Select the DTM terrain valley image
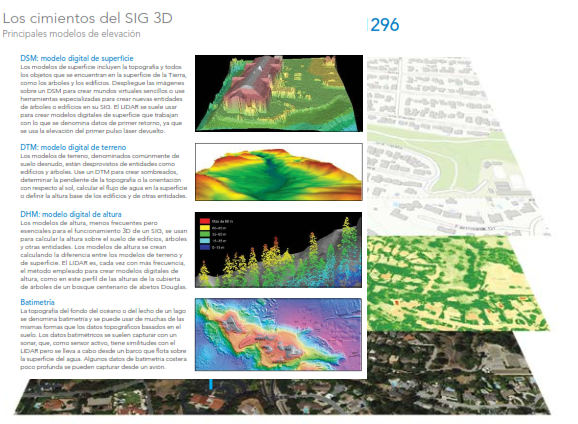Screen dimensions: 578x424 point(279,172)
